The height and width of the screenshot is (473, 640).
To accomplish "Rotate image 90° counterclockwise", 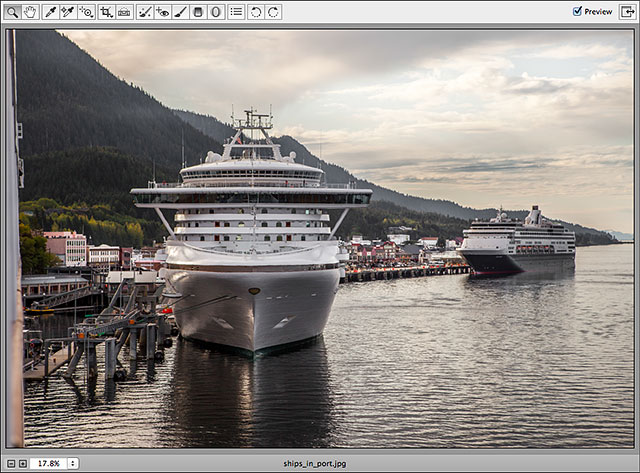I will pyautogui.click(x=256, y=12).
